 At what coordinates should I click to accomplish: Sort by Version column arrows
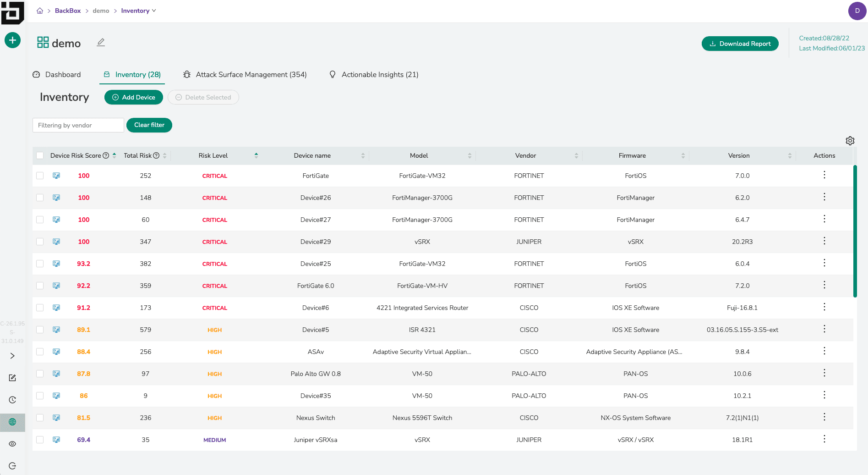[x=790, y=155]
